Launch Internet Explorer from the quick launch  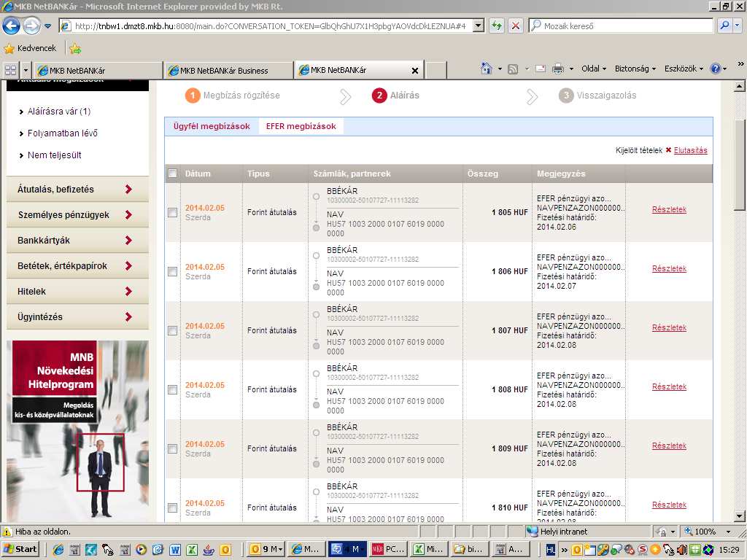[x=58, y=550]
